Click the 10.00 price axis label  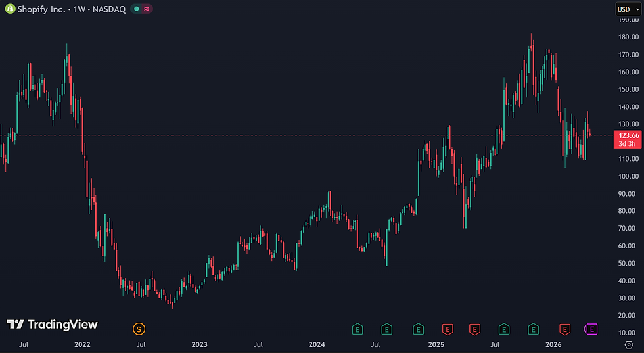tap(628, 333)
